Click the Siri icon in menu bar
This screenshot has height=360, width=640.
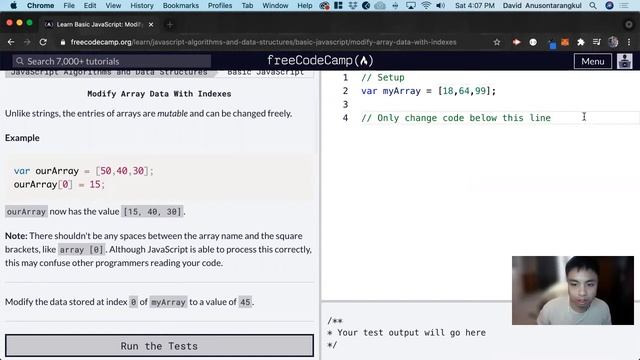(x=609, y=5)
